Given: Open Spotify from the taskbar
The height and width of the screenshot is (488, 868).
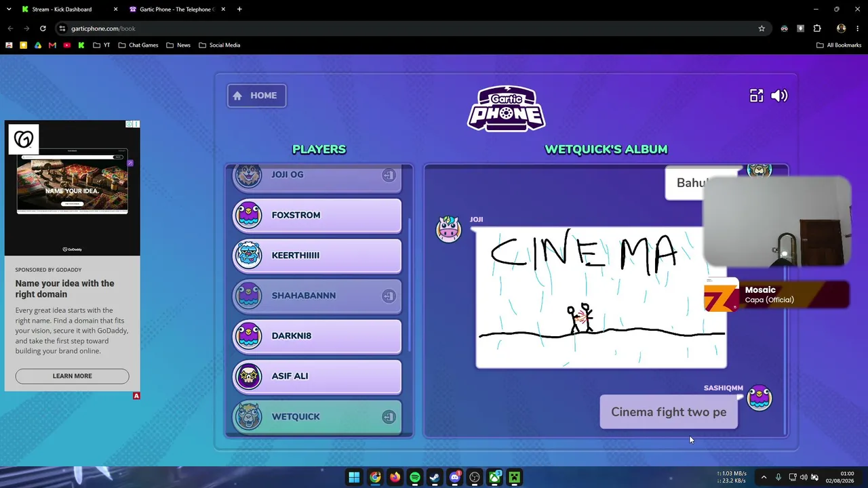Looking at the screenshot, I should click(x=414, y=477).
